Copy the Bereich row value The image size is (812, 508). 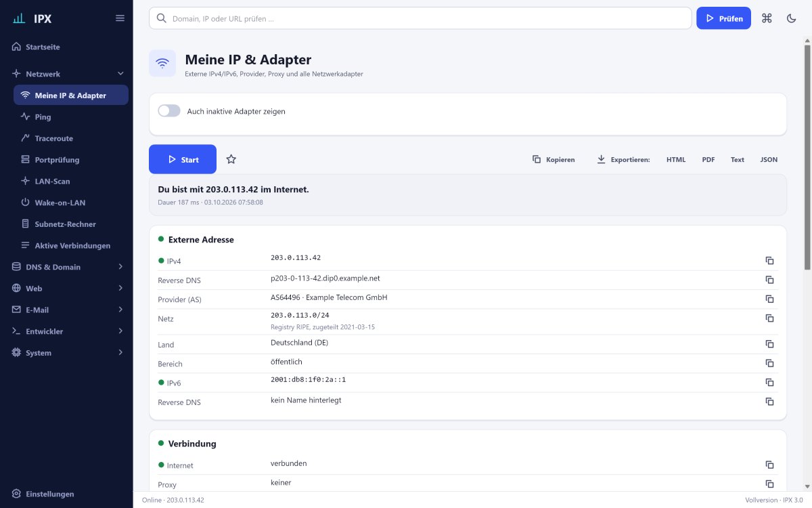769,363
